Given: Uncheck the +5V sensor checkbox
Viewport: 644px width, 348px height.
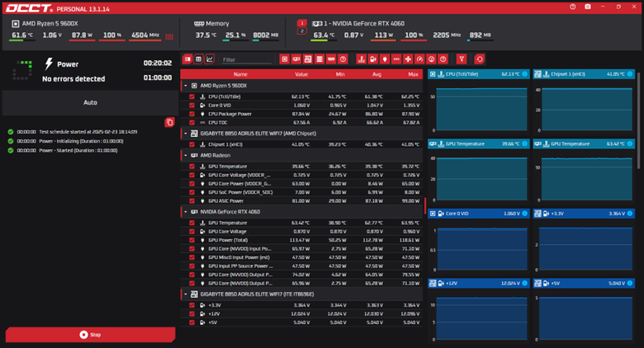Looking at the screenshot, I should click(192, 322).
